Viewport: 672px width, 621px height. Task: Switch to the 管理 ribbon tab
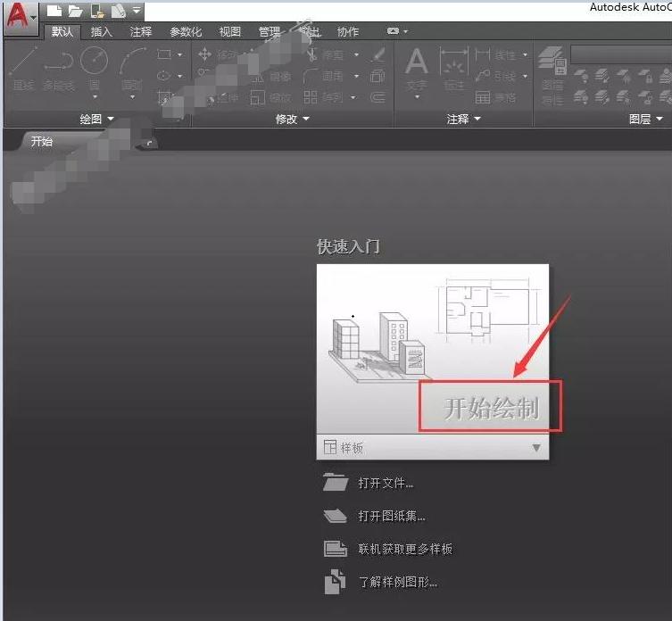tap(270, 32)
